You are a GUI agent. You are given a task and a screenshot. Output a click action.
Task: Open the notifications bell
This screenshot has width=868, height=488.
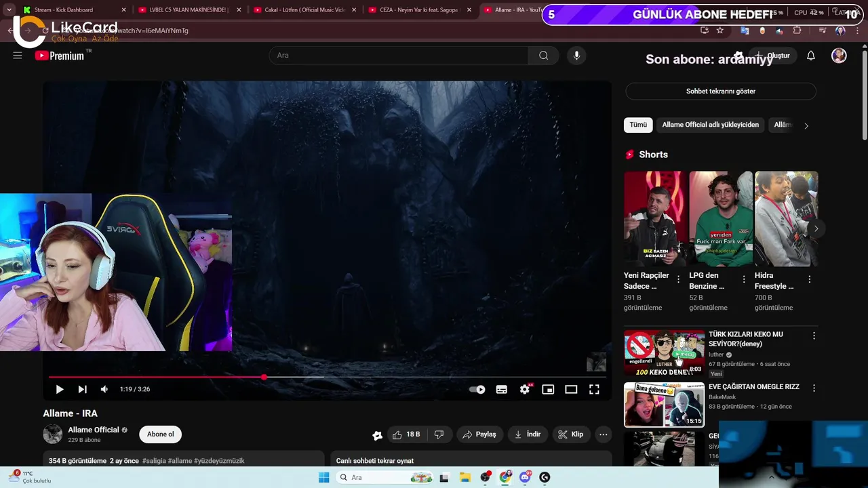810,56
